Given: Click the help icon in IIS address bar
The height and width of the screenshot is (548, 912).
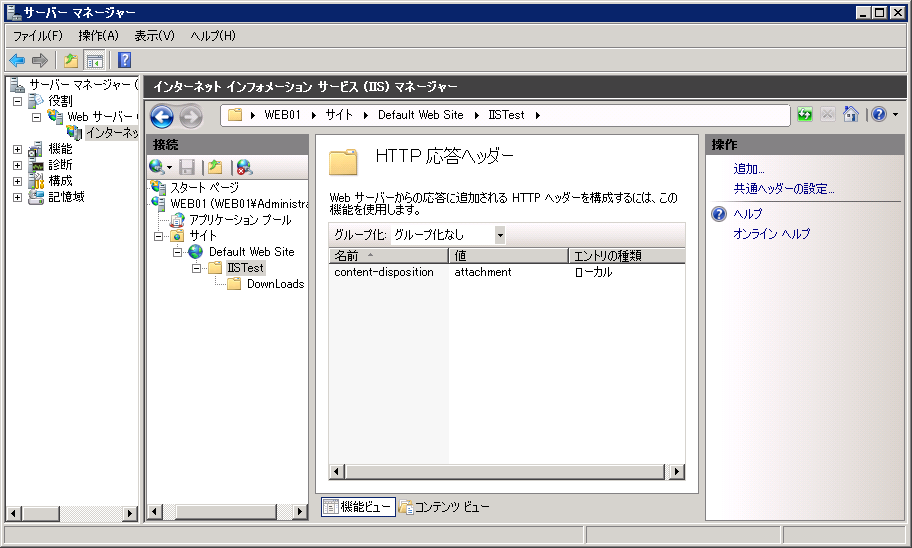Looking at the screenshot, I should click(x=879, y=114).
